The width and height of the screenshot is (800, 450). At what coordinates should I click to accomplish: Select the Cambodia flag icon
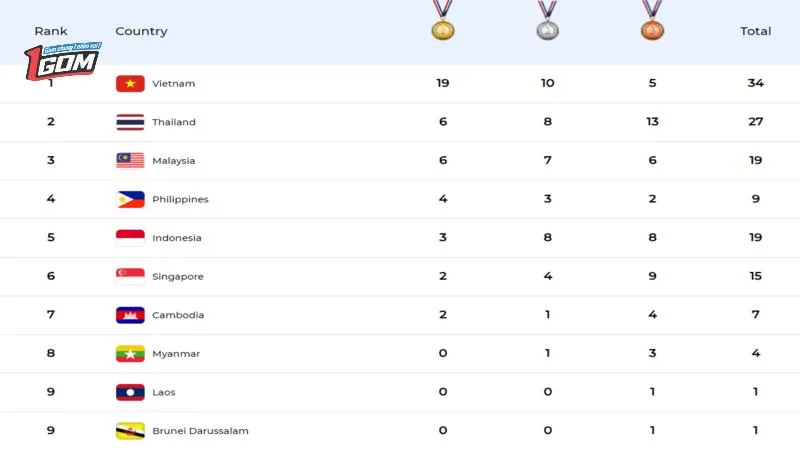pyautogui.click(x=130, y=315)
